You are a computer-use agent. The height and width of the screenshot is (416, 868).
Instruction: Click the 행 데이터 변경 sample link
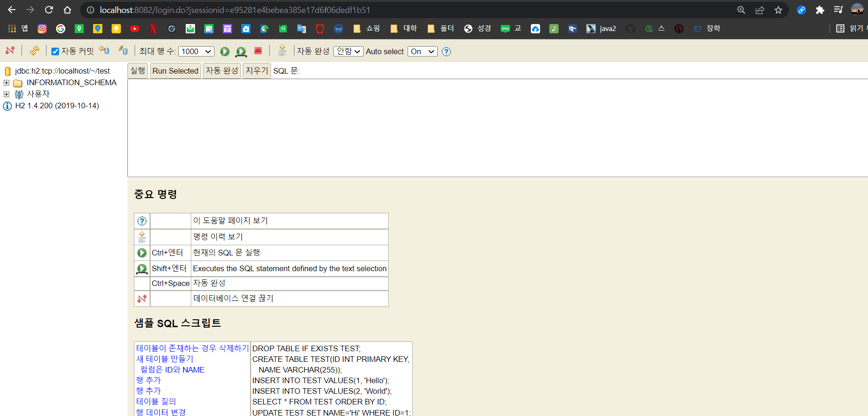tap(161, 412)
